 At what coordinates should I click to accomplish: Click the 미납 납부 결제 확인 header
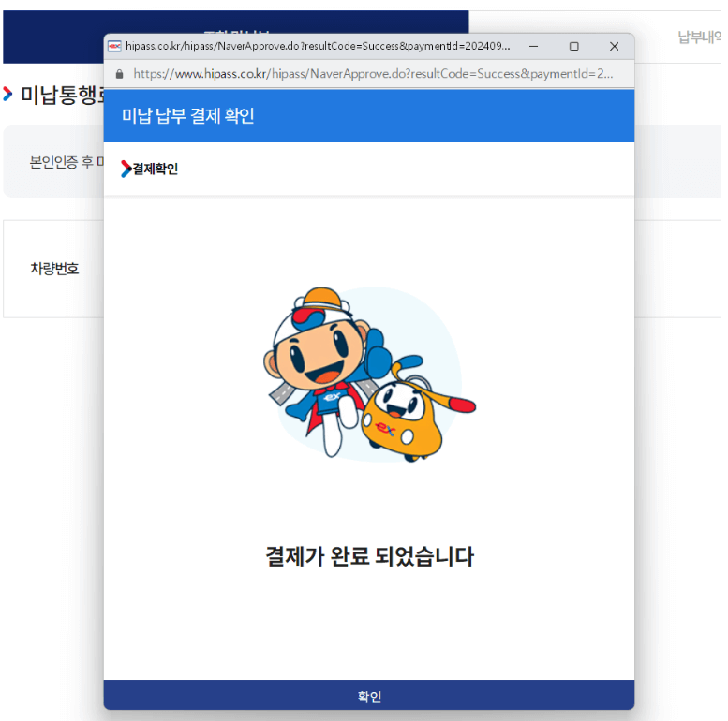[x=188, y=115]
